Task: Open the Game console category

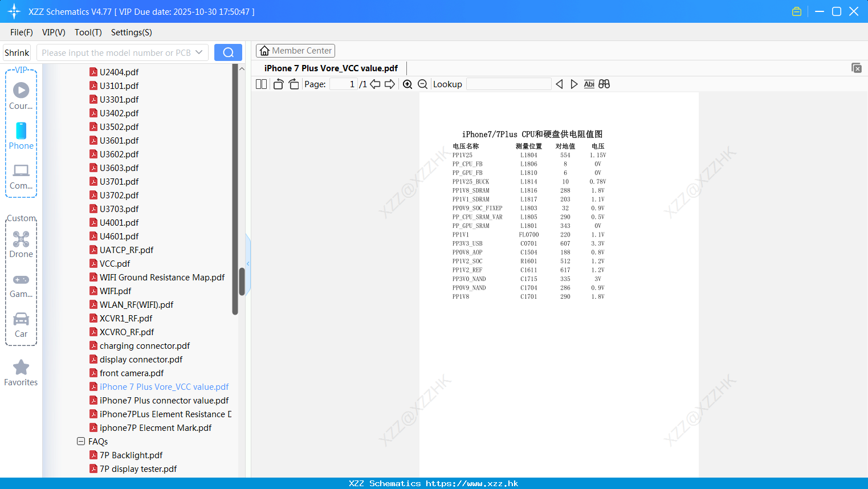Action: point(21,285)
